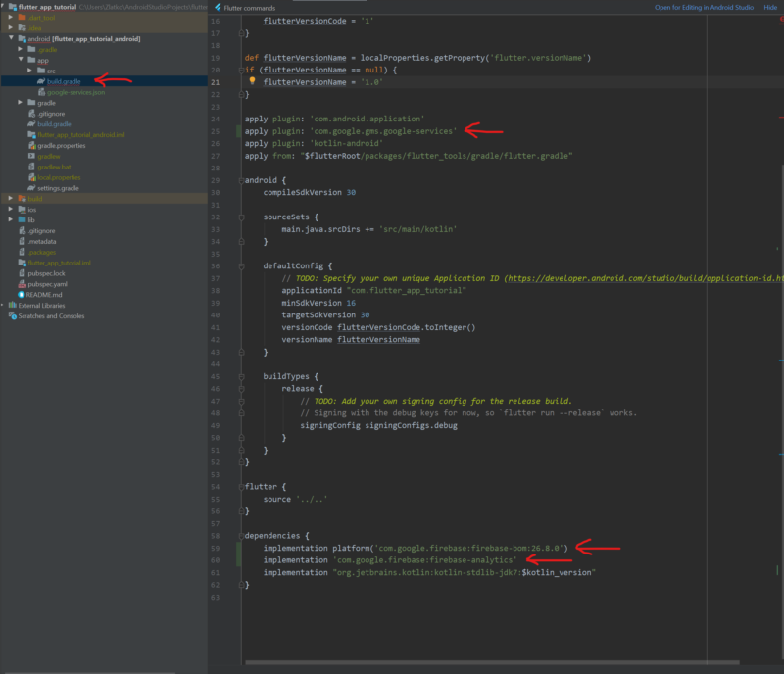This screenshot has height=674, width=784.
Task: Click the lightbulb quick-fix icon on line 21
Action: coord(252,81)
